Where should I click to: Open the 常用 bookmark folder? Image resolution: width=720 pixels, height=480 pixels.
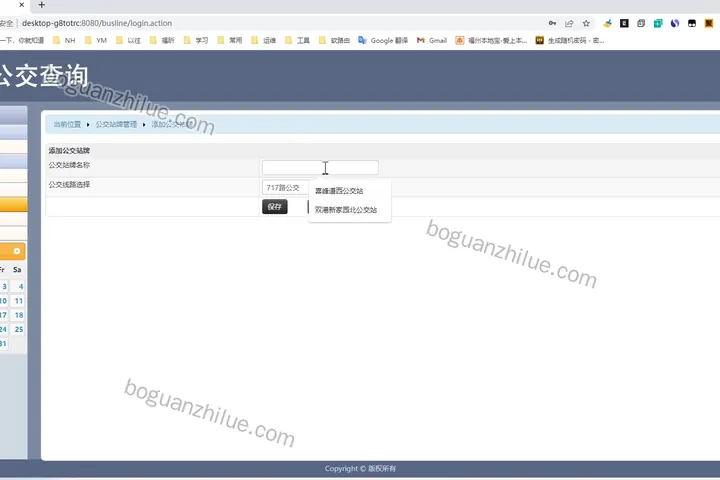230,40
